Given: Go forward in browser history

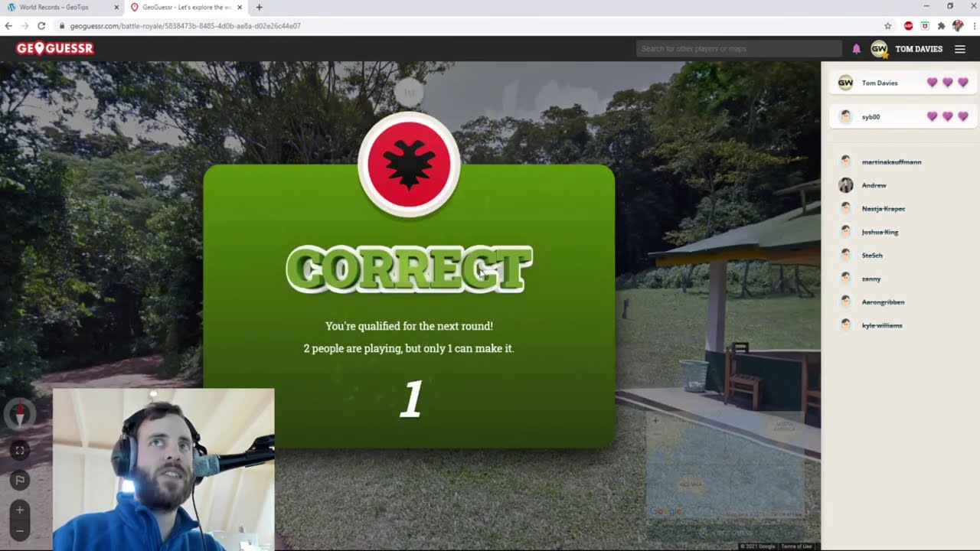Looking at the screenshot, I should (x=24, y=25).
